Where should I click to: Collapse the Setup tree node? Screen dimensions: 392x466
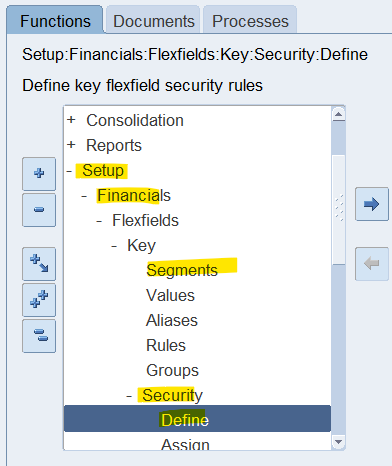69,171
